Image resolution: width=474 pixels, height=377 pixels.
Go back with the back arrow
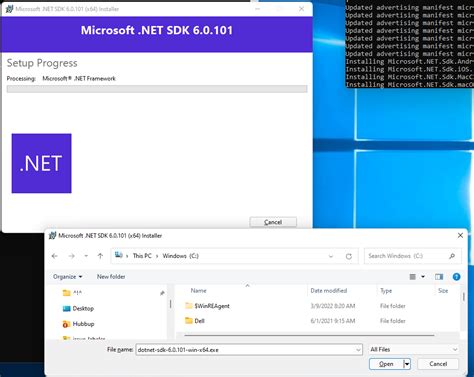click(x=55, y=256)
